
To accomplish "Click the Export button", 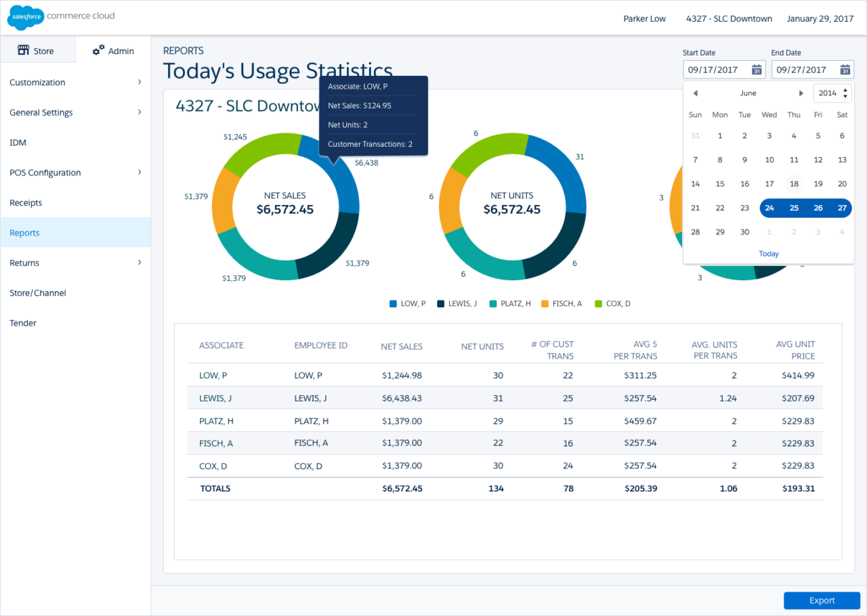I will pos(822,600).
